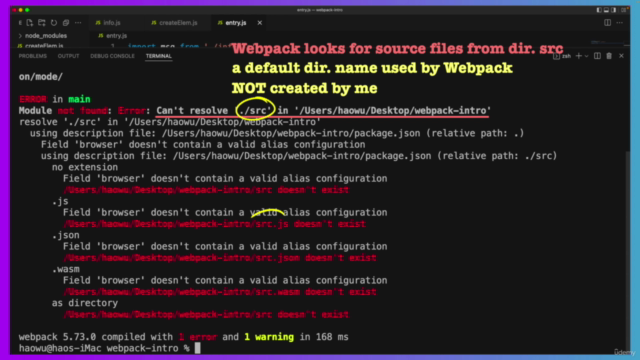Click the '1 error' text in terminal
The image size is (640, 360).
click(198, 337)
